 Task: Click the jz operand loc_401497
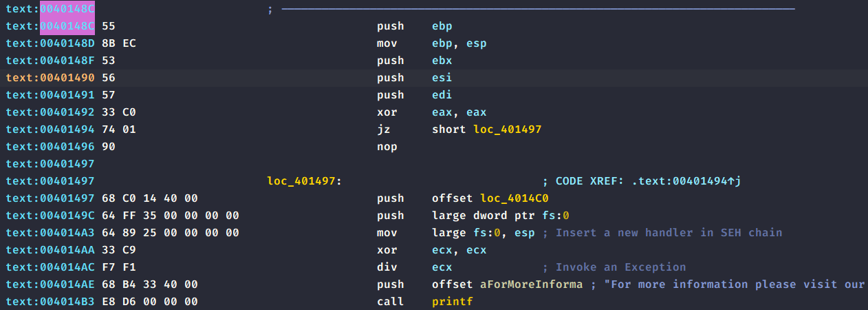click(x=507, y=130)
